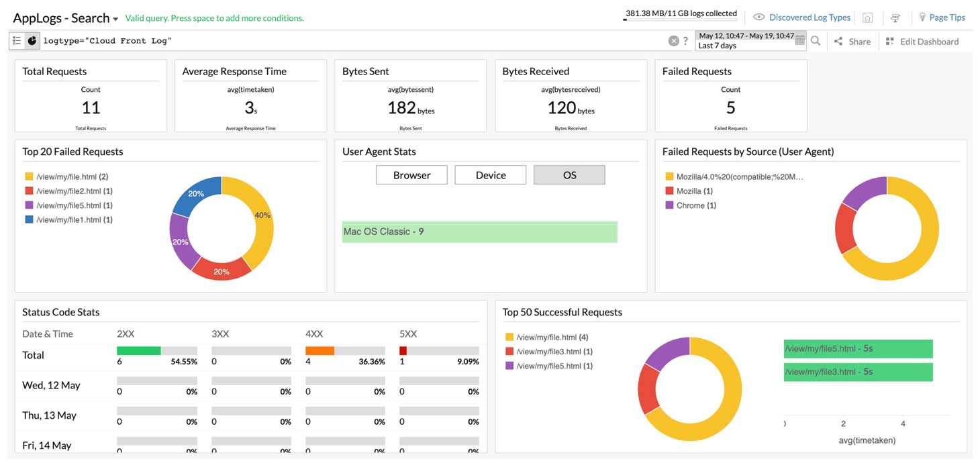The width and height of the screenshot is (980, 465).
Task: Select the pie chart view icon in the query bar
Action: coord(31,40)
